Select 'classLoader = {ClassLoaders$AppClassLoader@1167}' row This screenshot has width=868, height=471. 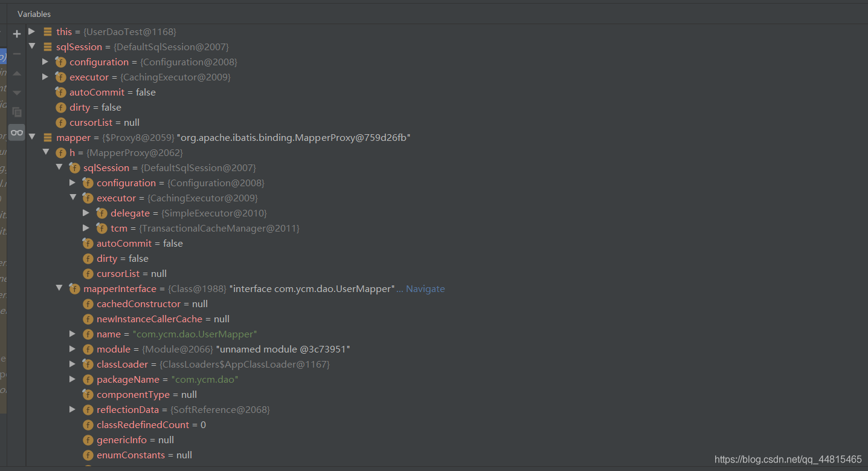point(447,364)
